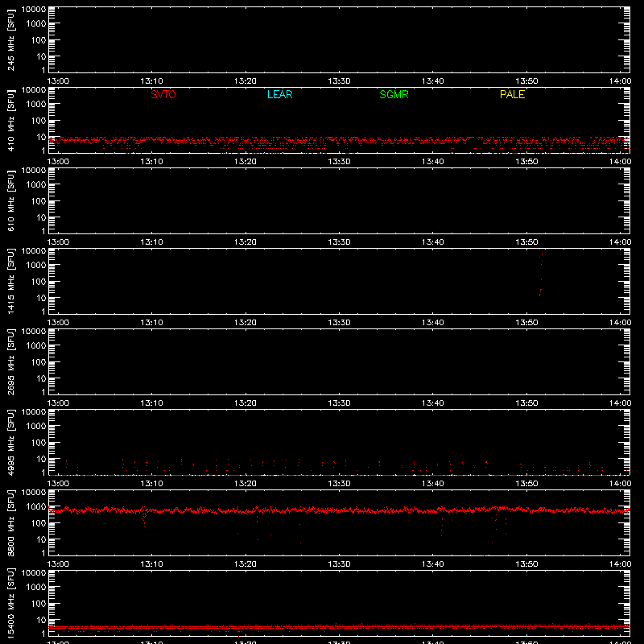Click the red SVTO station label
644x644 pixels.
click(x=163, y=94)
